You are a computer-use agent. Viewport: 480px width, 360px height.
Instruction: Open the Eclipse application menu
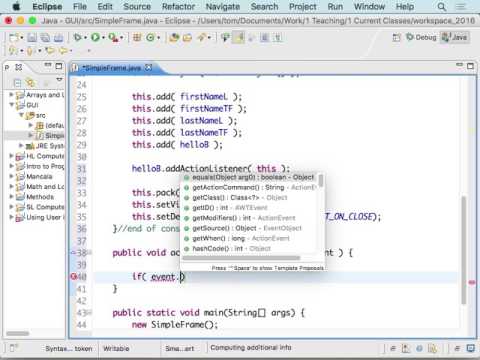pos(47,7)
